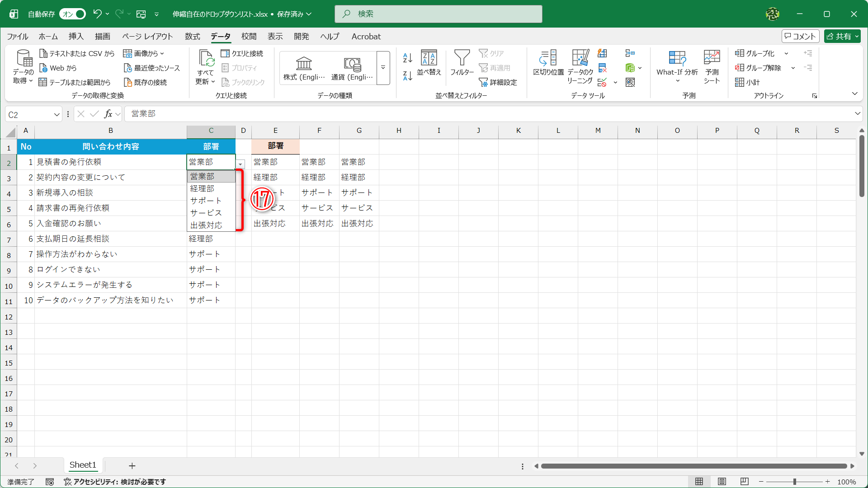Open クエリと接続 pane

243,53
